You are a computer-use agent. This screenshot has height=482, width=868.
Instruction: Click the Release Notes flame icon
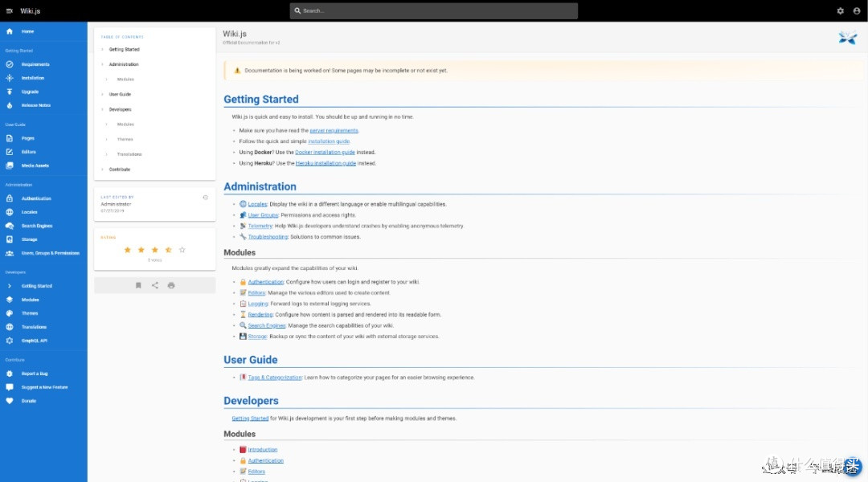(x=10, y=105)
